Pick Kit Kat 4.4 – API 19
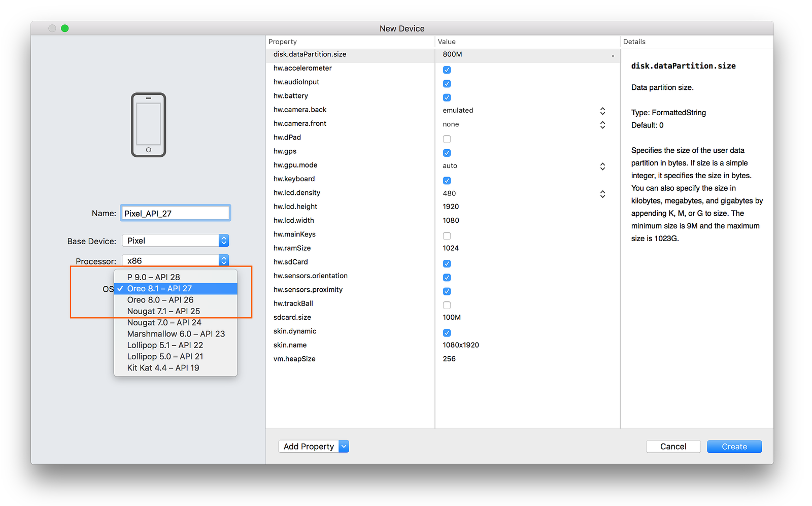Screen dimensions: 812x506 click(x=163, y=368)
